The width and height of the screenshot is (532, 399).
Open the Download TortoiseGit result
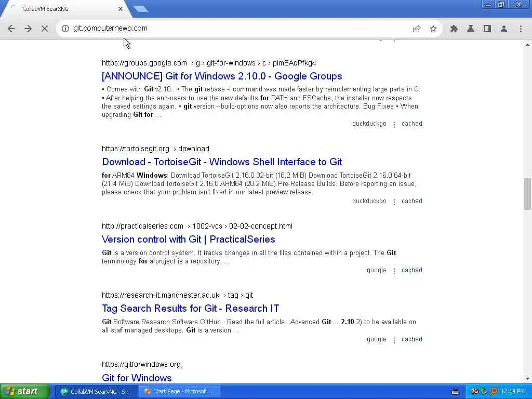pyautogui.click(x=222, y=162)
